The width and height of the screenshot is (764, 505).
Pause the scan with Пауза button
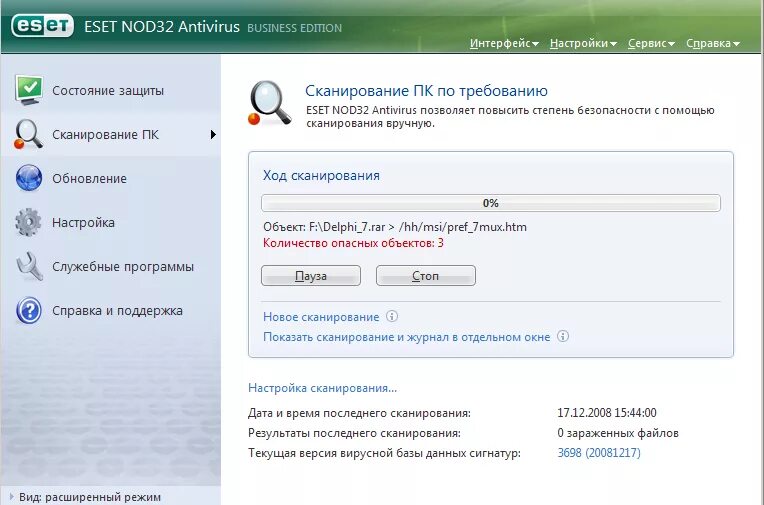311,275
